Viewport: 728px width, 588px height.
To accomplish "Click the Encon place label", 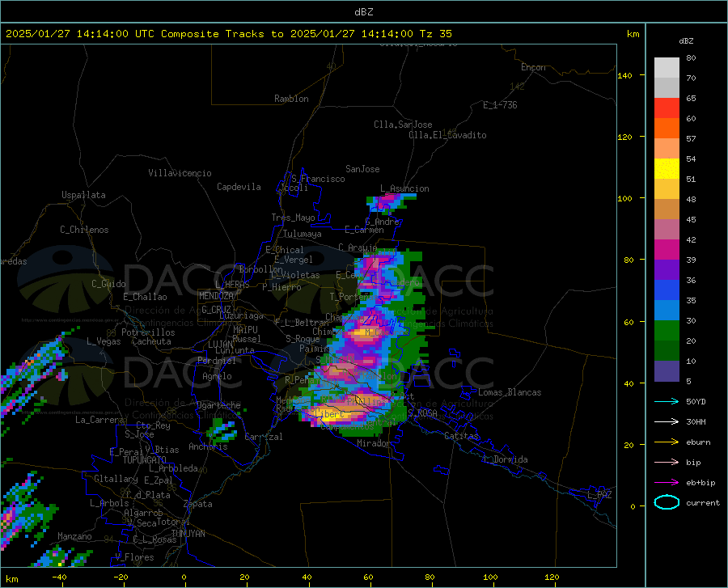I will (x=533, y=67).
